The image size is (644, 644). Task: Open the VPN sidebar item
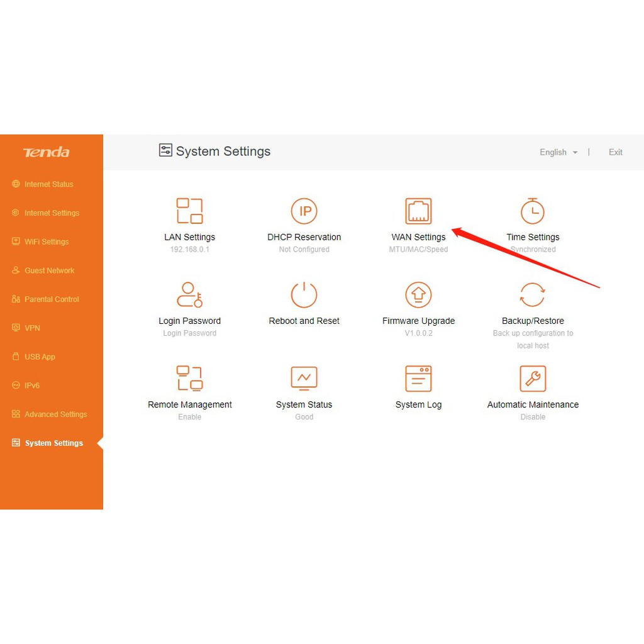[32, 328]
